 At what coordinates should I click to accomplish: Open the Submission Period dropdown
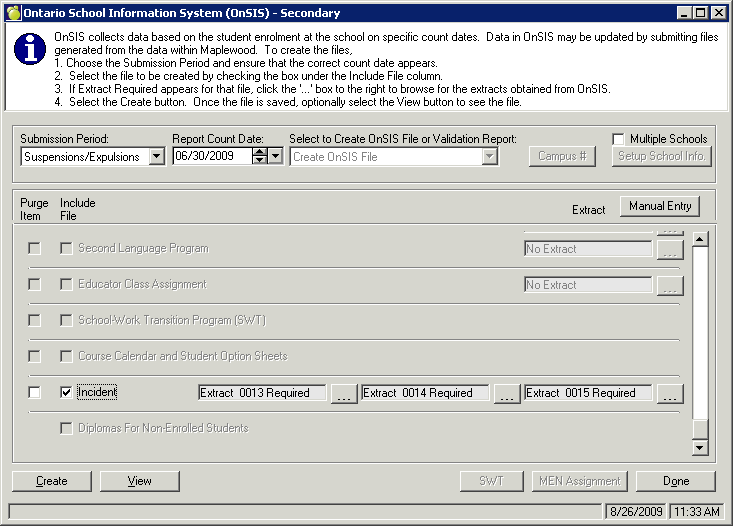(156, 157)
